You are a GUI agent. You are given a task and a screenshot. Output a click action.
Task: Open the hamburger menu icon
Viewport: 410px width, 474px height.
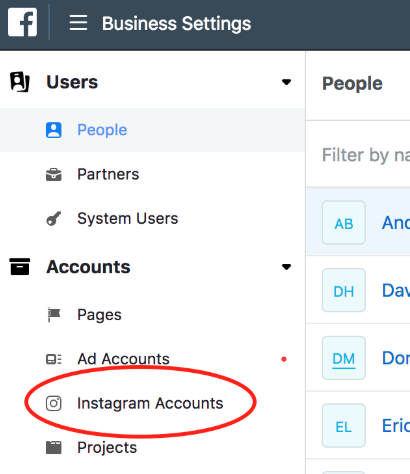(78, 23)
